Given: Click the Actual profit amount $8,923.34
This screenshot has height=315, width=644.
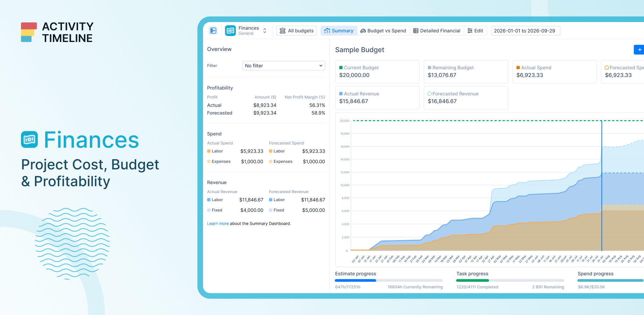Looking at the screenshot, I should [x=265, y=105].
